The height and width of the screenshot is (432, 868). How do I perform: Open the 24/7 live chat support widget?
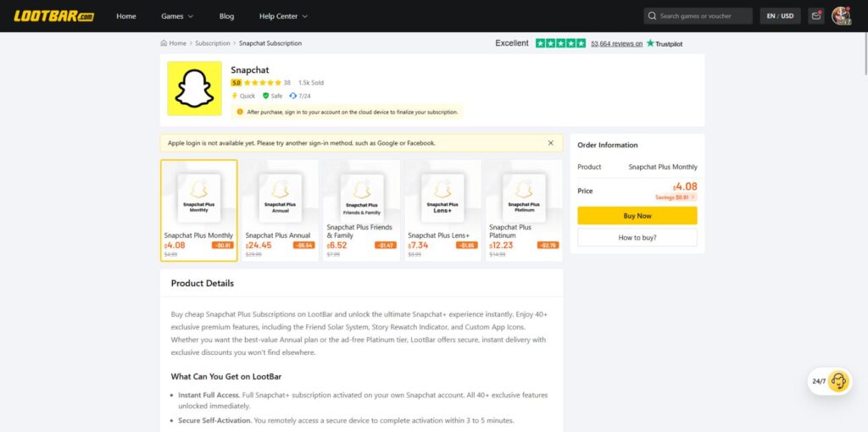pyautogui.click(x=831, y=381)
